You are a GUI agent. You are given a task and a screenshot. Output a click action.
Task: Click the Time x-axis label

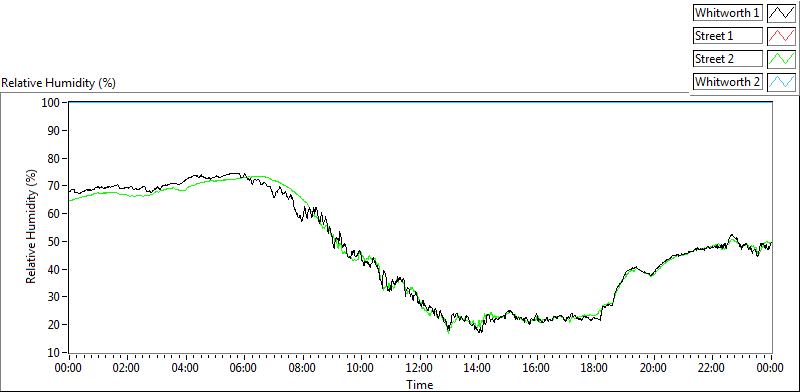(420, 384)
